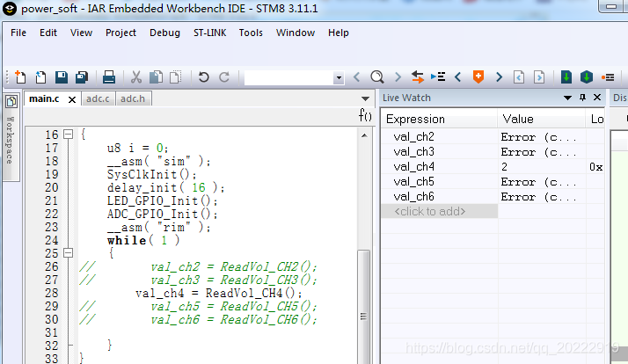This screenshot has width=628, height=364.
Task: Jump to the next bookmark
Action: [499, 76]
